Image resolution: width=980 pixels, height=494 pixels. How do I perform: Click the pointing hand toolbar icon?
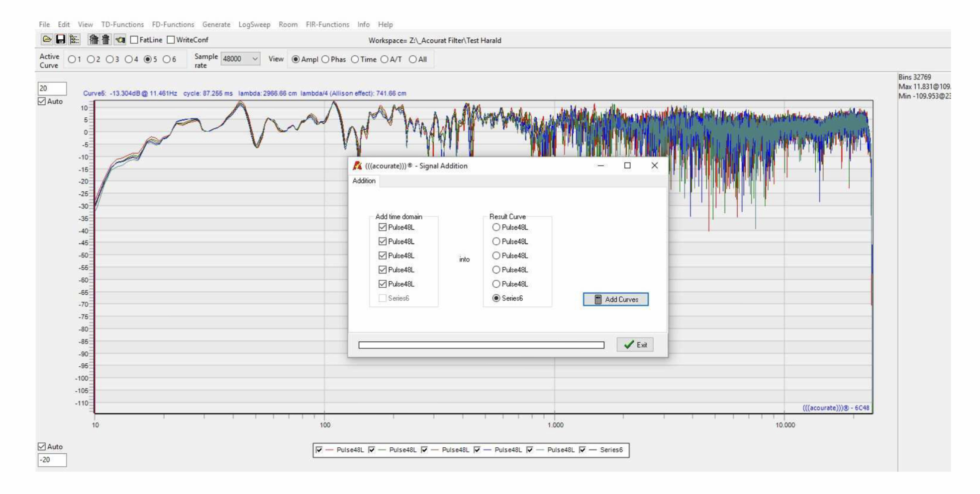[120, 39]
